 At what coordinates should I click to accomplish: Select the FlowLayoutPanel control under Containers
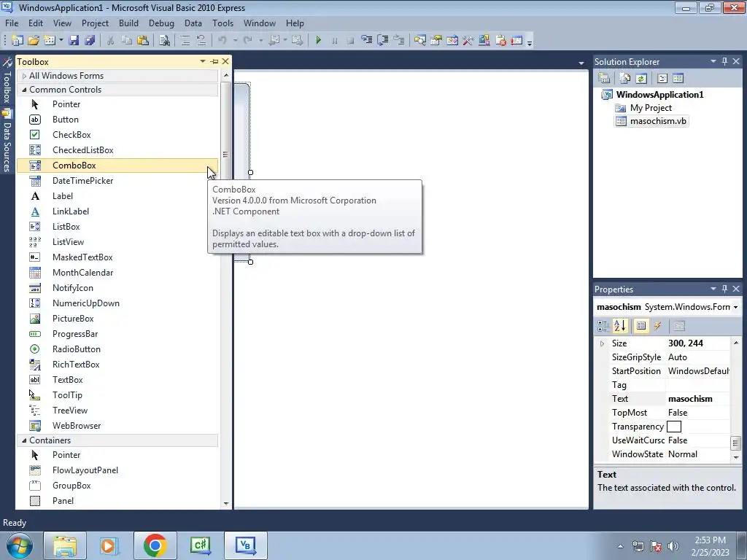[117, 470]
